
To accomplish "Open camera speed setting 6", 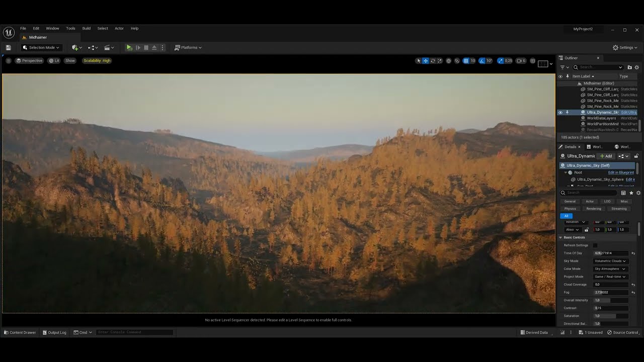I will click(x=521, y=61).
